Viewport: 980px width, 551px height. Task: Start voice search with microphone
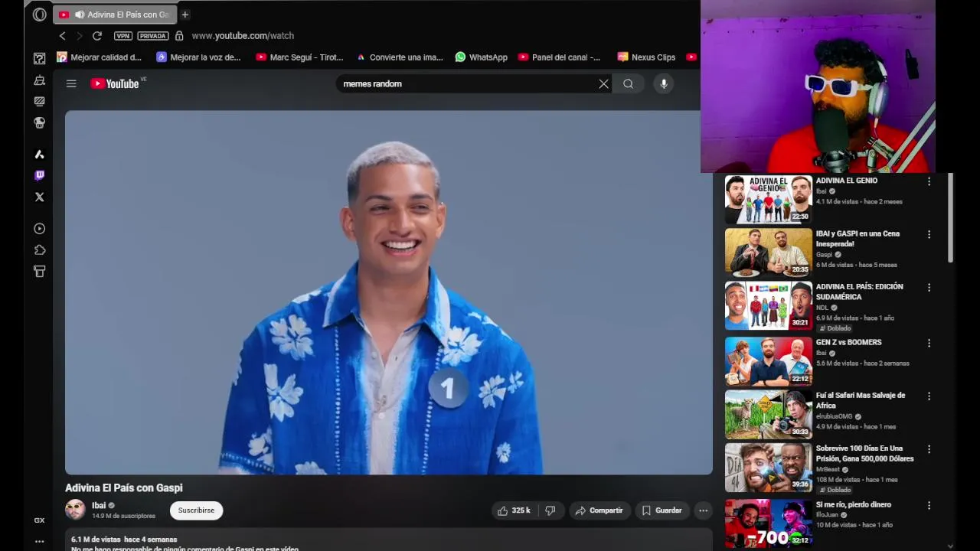[664, 84]
